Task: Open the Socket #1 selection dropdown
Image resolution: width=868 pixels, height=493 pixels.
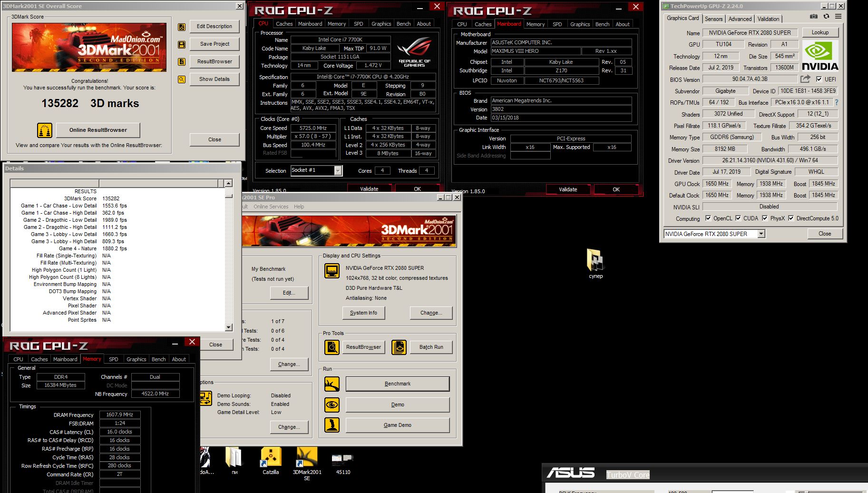Action: [x=338, y=170]
